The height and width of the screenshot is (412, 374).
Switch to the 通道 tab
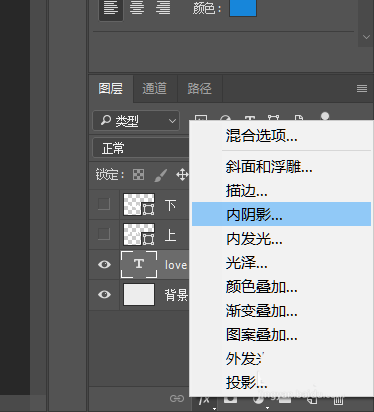[155, 89]
